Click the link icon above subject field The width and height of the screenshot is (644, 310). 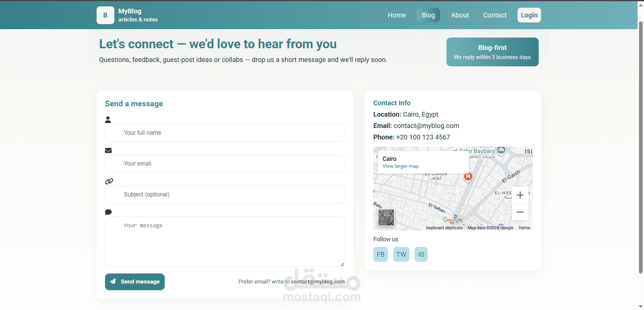tap(109, 181)
